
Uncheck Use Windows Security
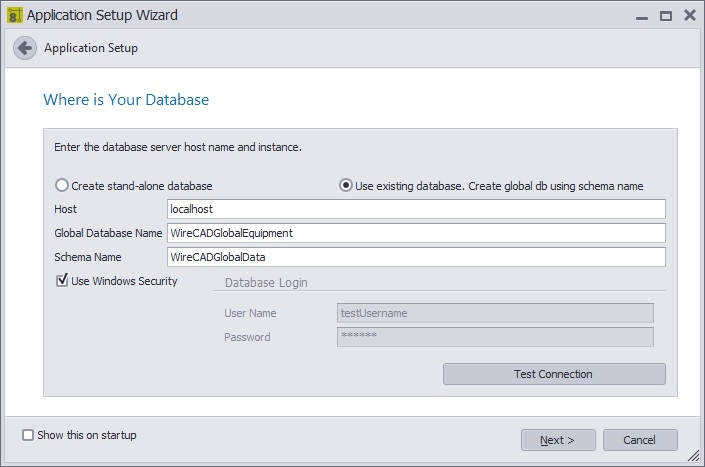62,280
